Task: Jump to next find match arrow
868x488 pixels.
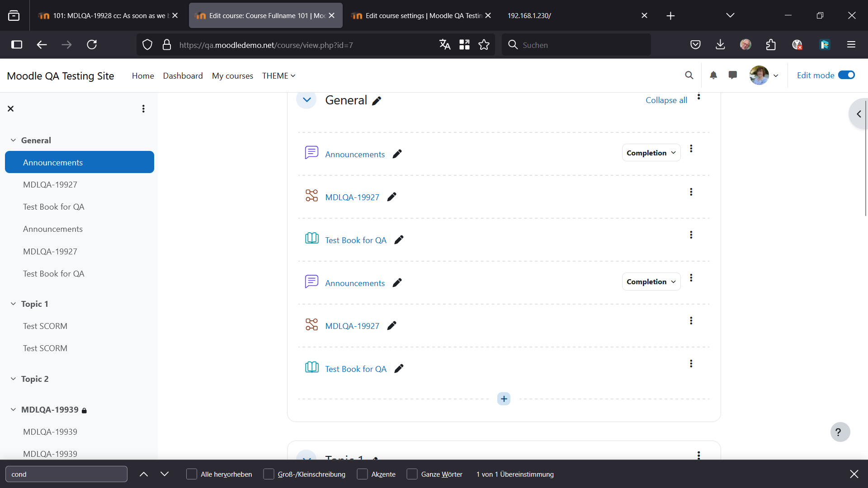Action: pyautogui.click(x=165, y=474)
